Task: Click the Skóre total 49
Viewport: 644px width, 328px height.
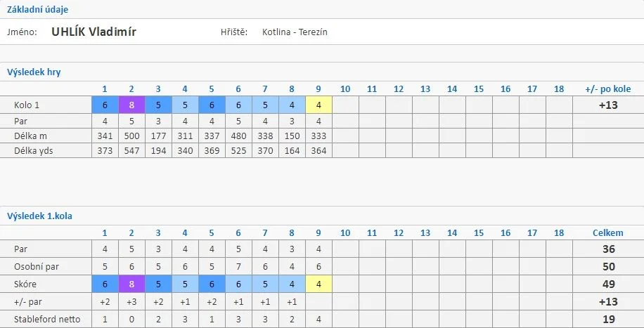Action: coord(608,284)
